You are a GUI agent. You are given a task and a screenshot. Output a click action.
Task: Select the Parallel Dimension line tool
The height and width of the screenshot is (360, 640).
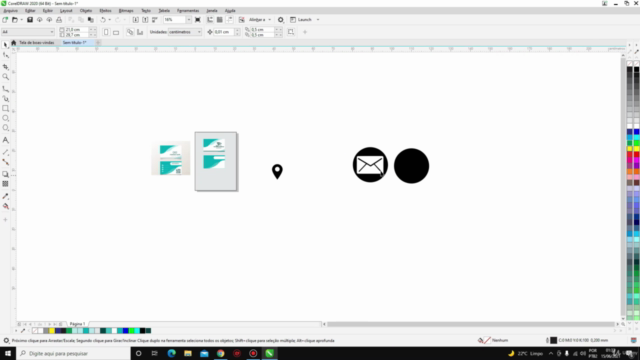point(5,152)
